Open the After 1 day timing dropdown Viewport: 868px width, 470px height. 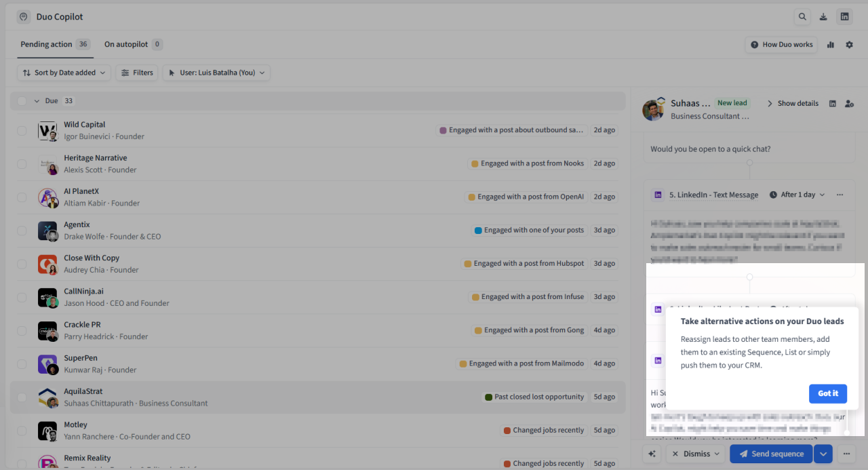[797, 195]
